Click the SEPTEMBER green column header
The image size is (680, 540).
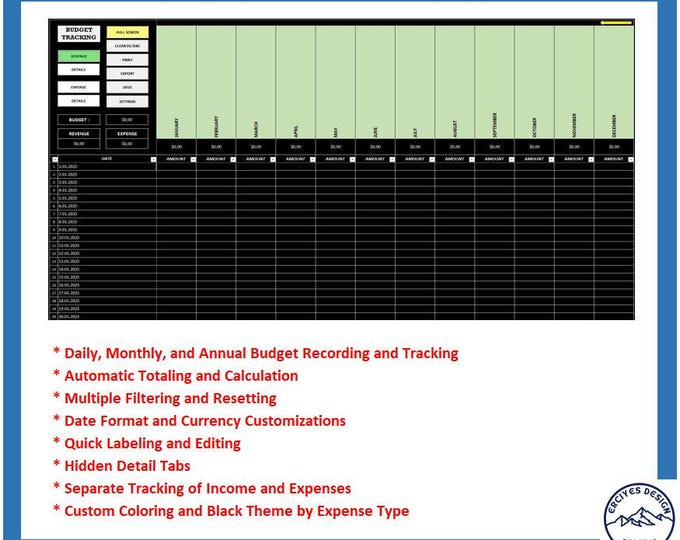[x=495, y=82]
